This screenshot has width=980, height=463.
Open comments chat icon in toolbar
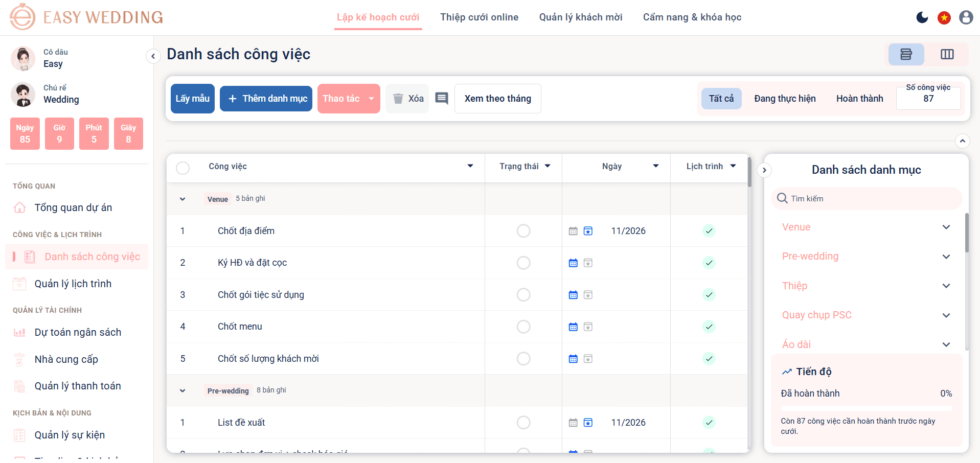(x=442, y=98)
